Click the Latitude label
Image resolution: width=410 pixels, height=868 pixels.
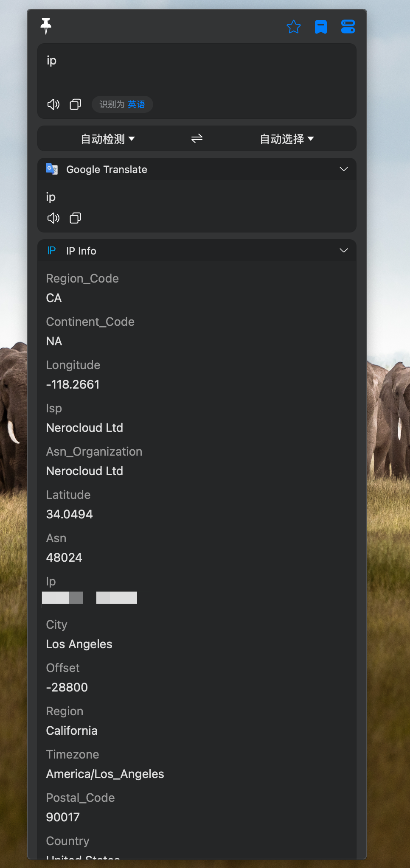click(68, 495)
